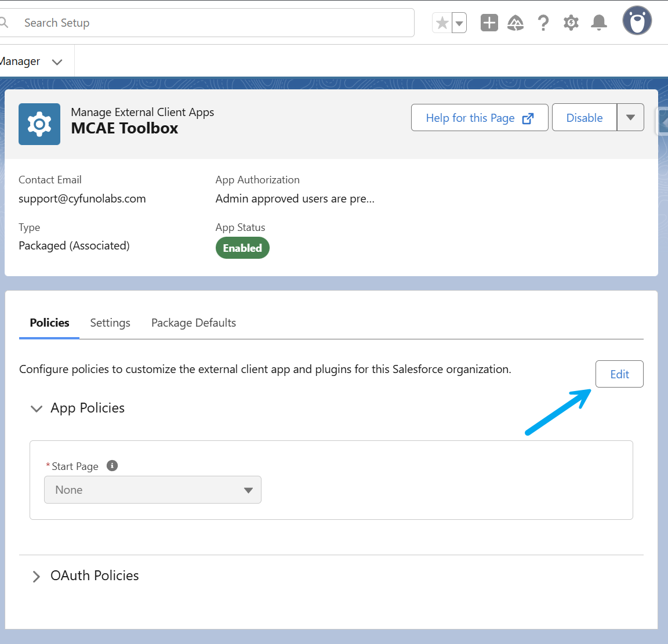Open the user profile avatar
Screen dimensions: 668x644
637,20
